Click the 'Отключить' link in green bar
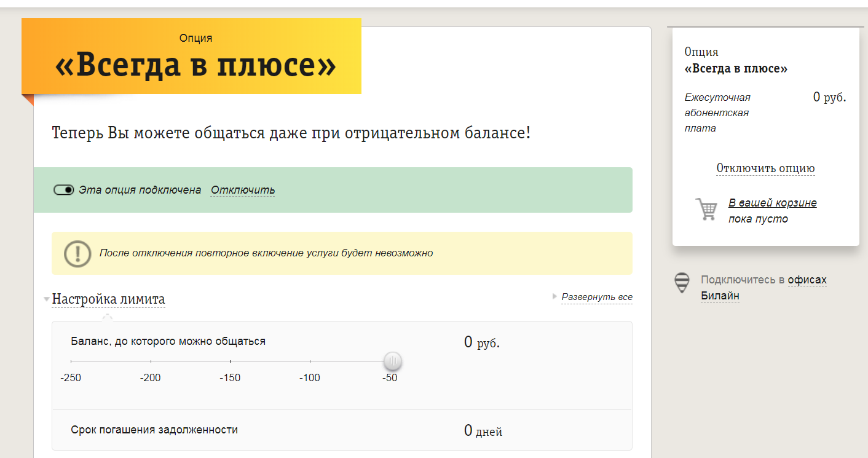The image size is (868, 458). 243,190
